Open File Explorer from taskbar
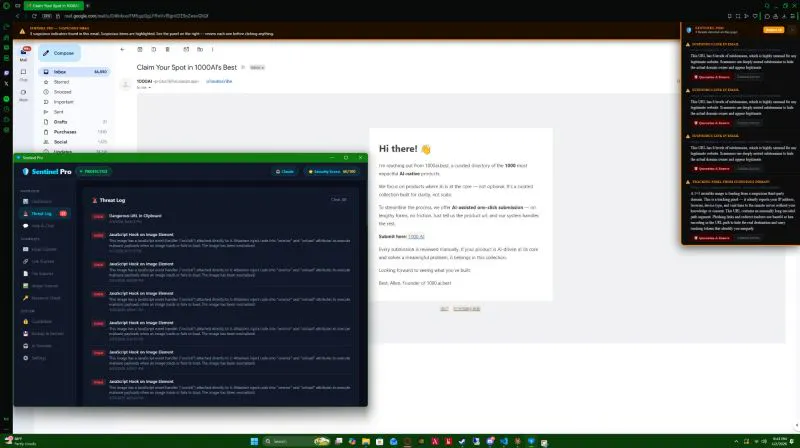Screen dimensions: 800x448 tap(366, 441)
